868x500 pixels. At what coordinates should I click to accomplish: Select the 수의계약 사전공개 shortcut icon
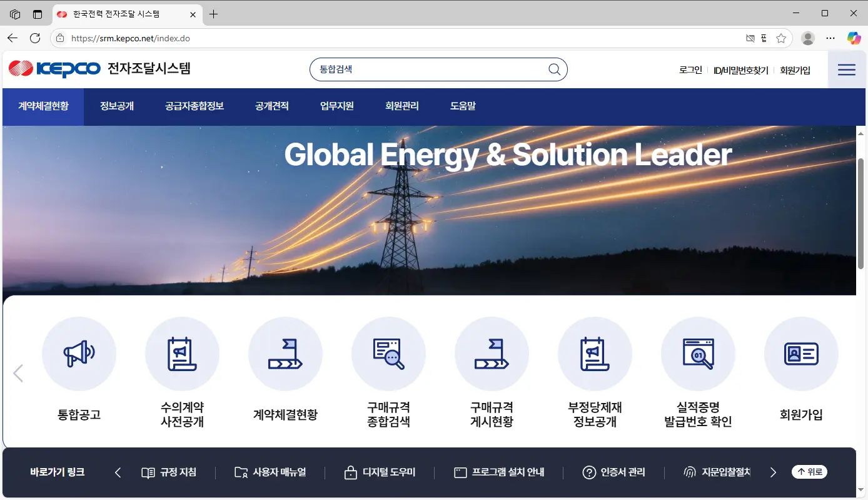(183, 353)
